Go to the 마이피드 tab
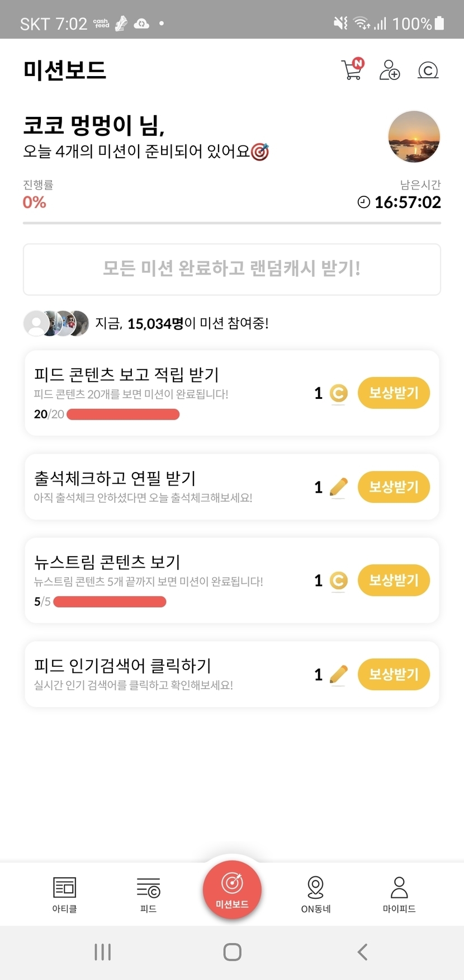This screenshot has height=980, width=464. pyautogui.click(x=399, y=894)
